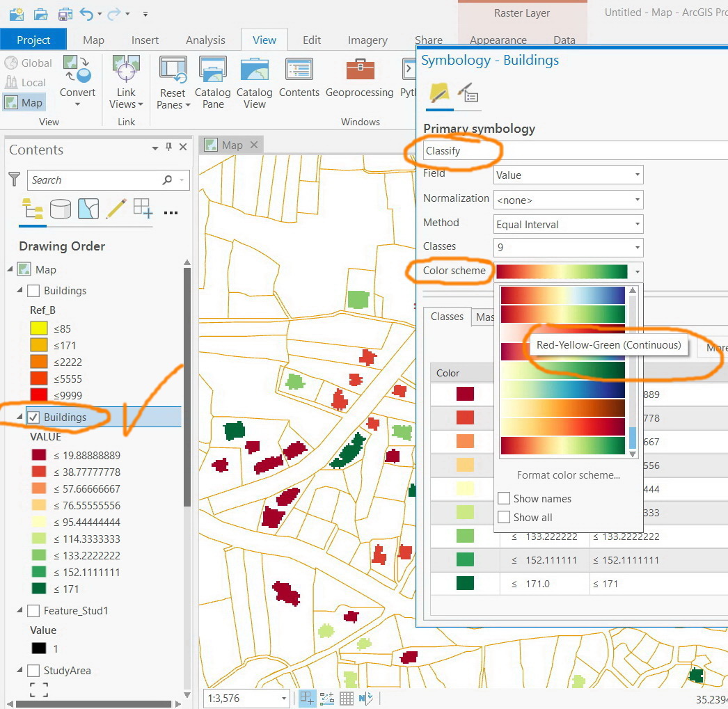728x709 pixels.
Task: Switch to the Imagery ribbon tab
Action: click(x=367, y=40)
